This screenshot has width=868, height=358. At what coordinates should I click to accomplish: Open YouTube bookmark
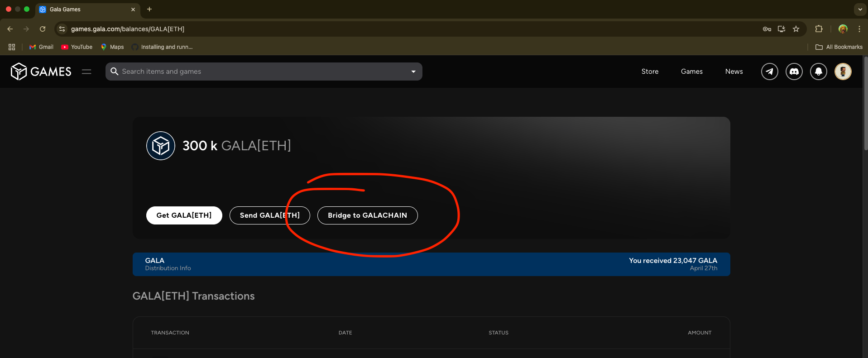pyautogui.click(x=77, y=47)
